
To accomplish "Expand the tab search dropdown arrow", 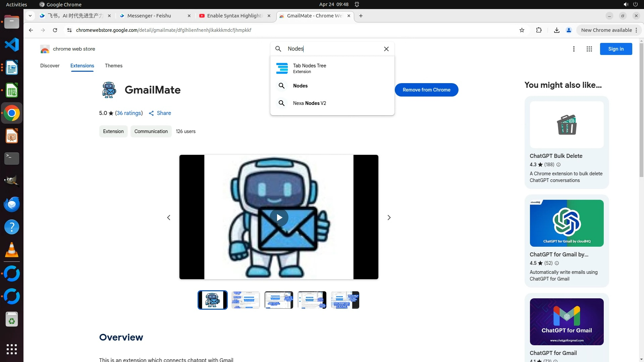I will [x=30, y=16].
